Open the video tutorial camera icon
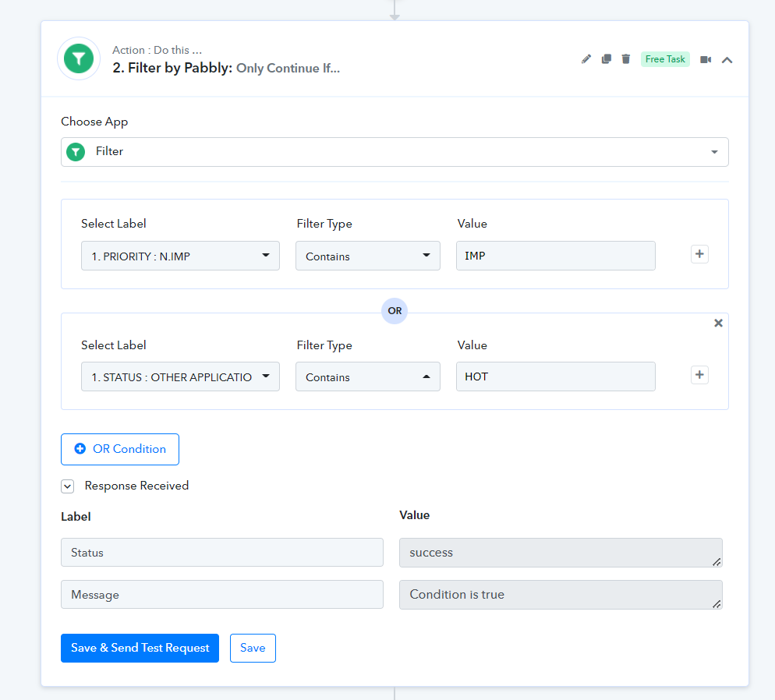Viewport: 775px width, 700px height. (x=706, y=60)
